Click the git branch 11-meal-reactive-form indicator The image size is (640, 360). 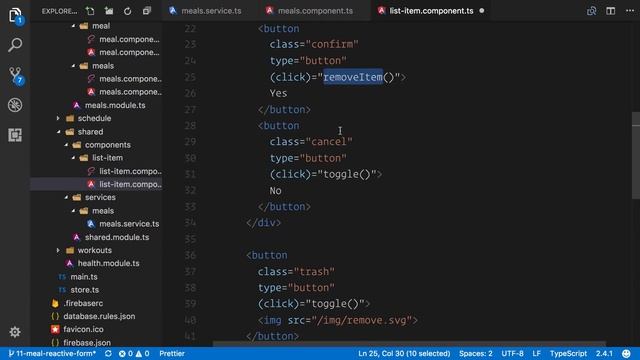[x=52, y=353]
